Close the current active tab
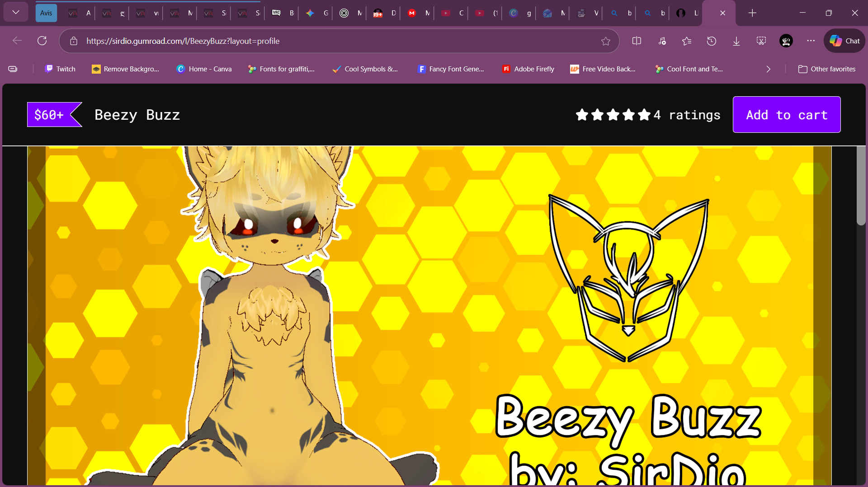 tap(722, 13)
